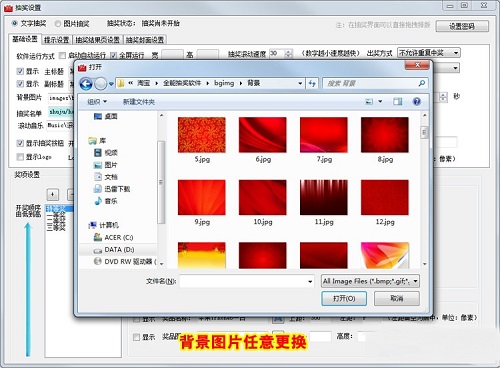Select the 桌面 desktop item in the sidebar
The image size is (500, 368).
click(106, 116)
